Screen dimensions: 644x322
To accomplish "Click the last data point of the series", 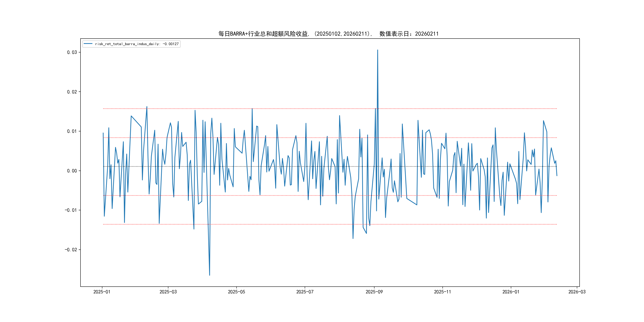I will tap(557, 176).
